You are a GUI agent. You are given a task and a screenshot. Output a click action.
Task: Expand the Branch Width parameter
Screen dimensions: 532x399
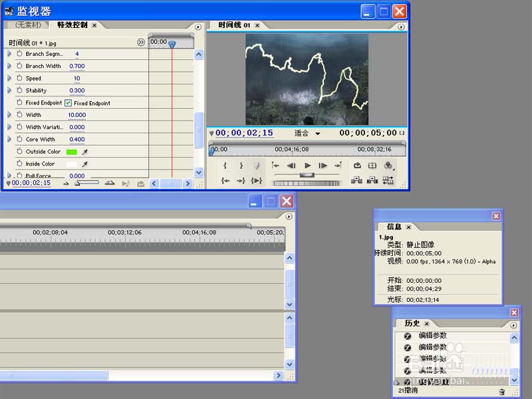9,66
